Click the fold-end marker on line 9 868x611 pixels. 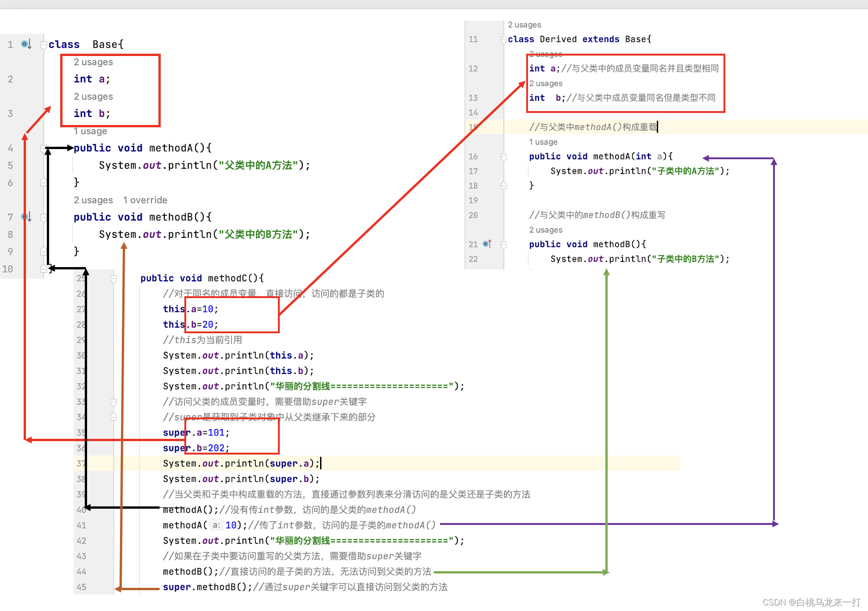(x=44, y=251)
